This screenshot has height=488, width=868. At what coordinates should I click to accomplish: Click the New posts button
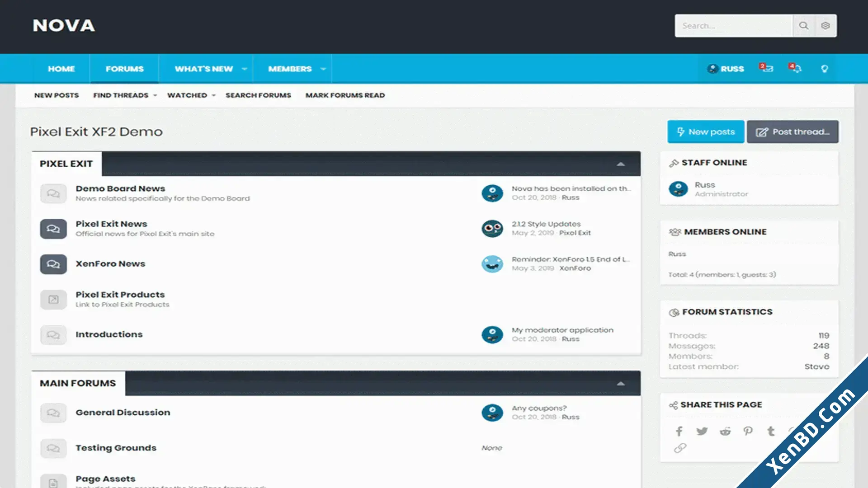click(706, 132)
